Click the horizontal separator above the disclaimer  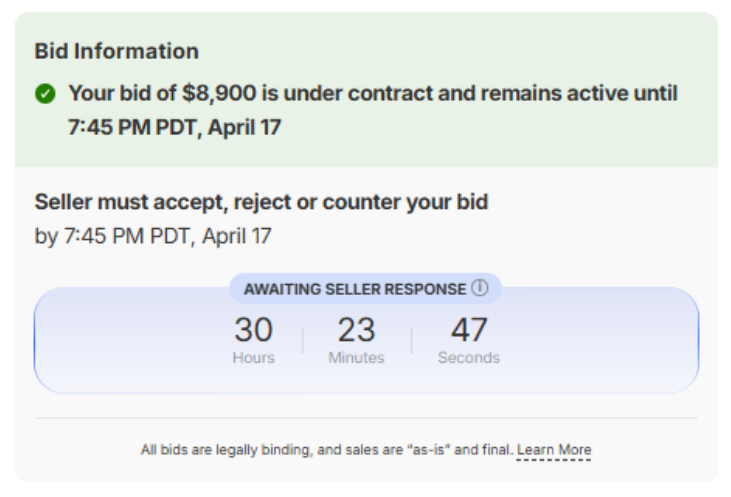(366, 418)
